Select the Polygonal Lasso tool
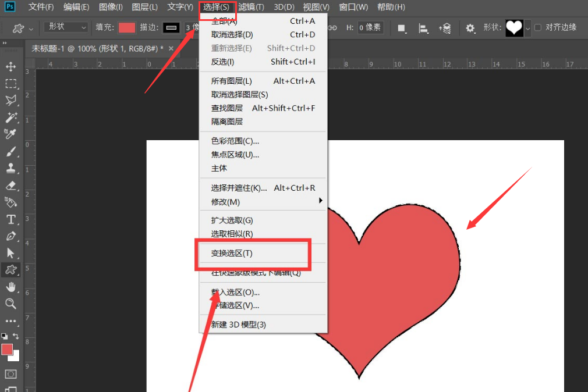 (10, 100)
